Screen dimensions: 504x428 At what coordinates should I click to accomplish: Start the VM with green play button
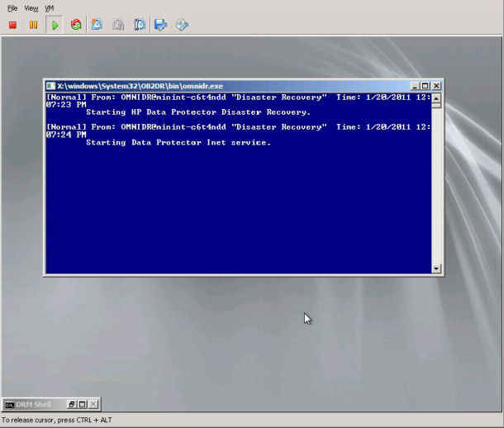pos(55,25)
